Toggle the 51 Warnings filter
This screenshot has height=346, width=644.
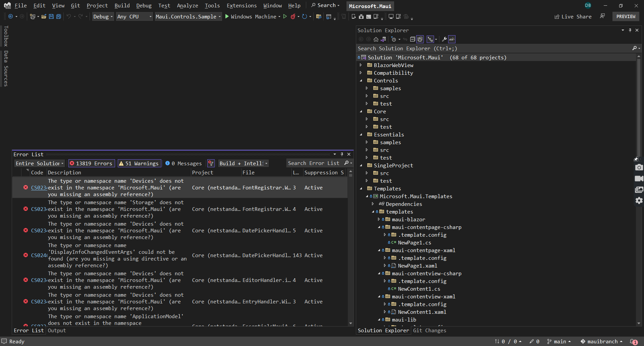click(x=139, y=163)
